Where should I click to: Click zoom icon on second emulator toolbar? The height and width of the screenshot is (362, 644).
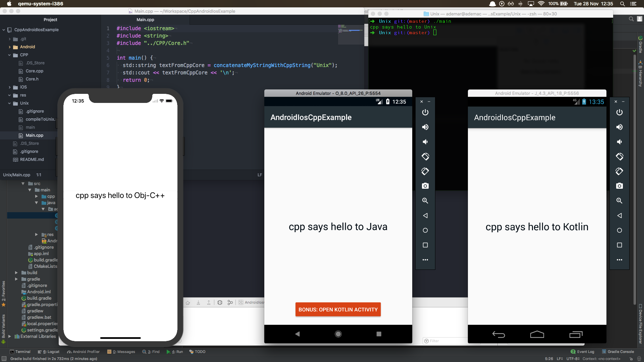pos(619,201)
